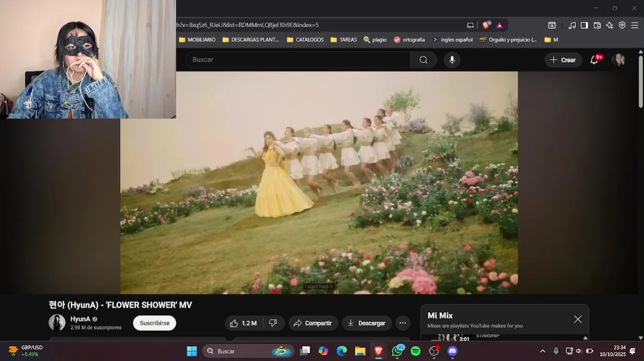Viewport: 644px width, 361px height.
Task: Toggle the browser sidebar panel icon
Action: pos(584,25)
